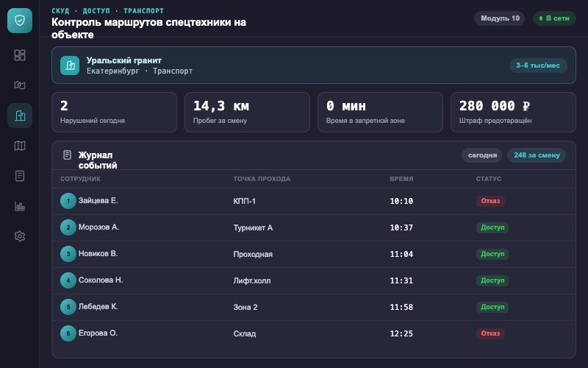
Task: Click the Журнал событий heading
Action: click(98, 160)
